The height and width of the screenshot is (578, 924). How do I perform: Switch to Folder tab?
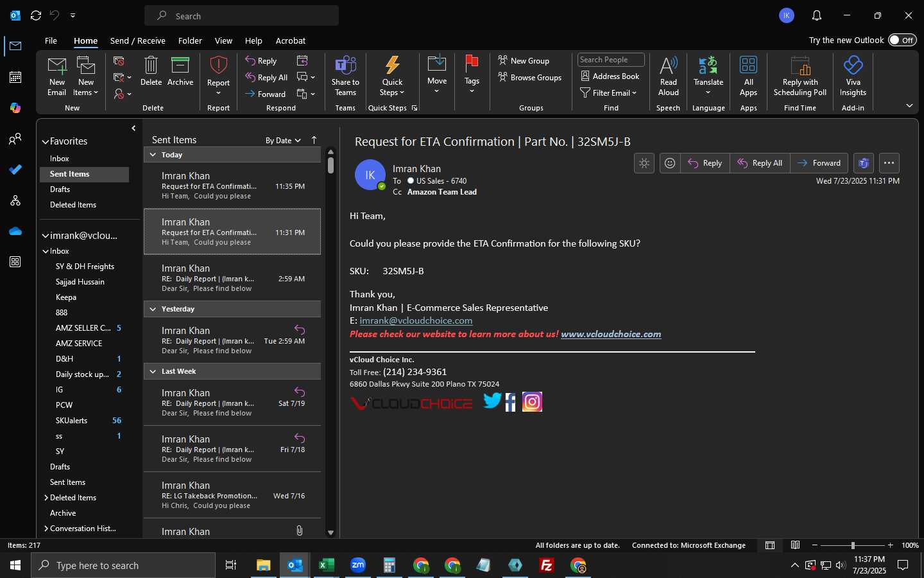(190, 40)
